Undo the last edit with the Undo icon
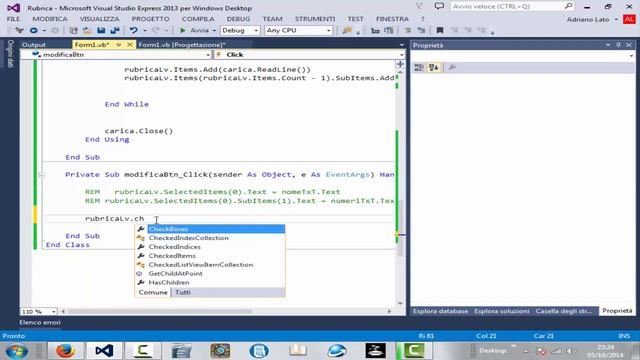Viewport: 640px width, 360px height. [x=133, y=30]
